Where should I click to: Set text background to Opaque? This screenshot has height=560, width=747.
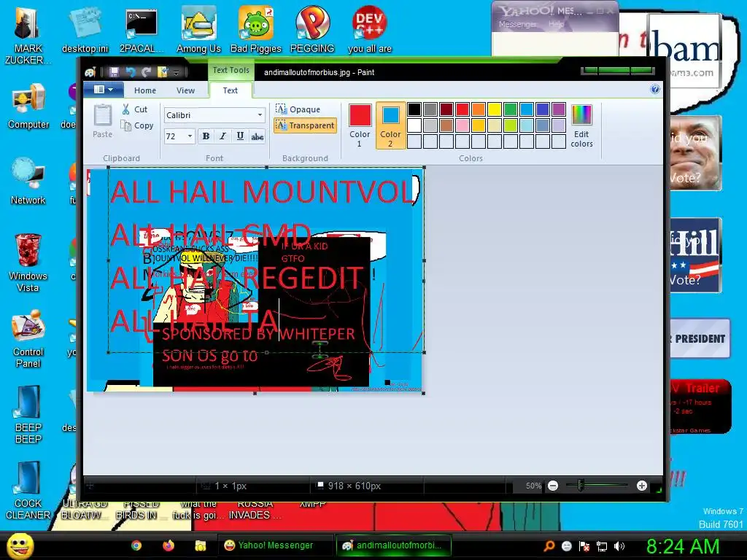click(x=298, y=109)
